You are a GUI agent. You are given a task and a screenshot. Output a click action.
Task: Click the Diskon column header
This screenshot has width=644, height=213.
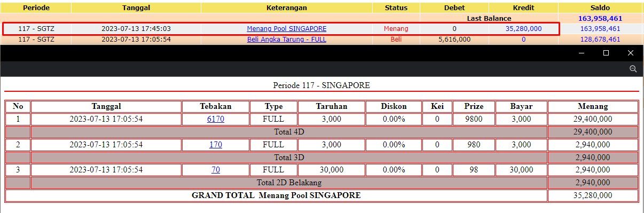[394, 106]
